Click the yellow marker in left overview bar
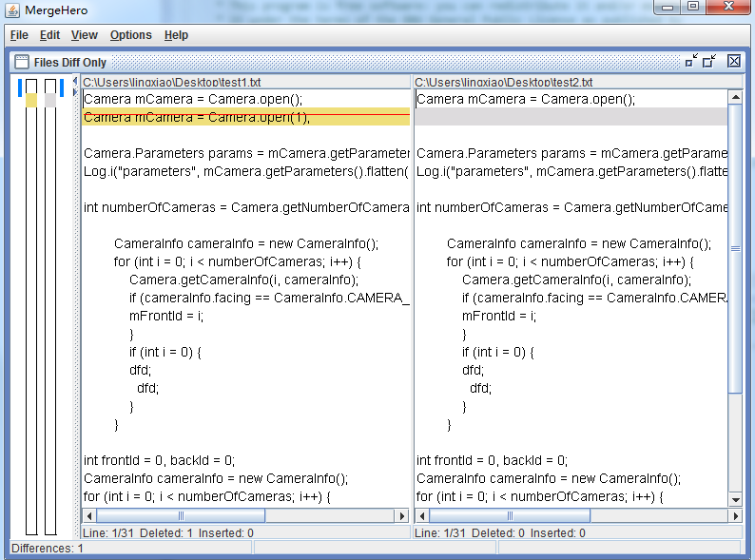This screenshot has width=755, height=560. tap(30, 100)
